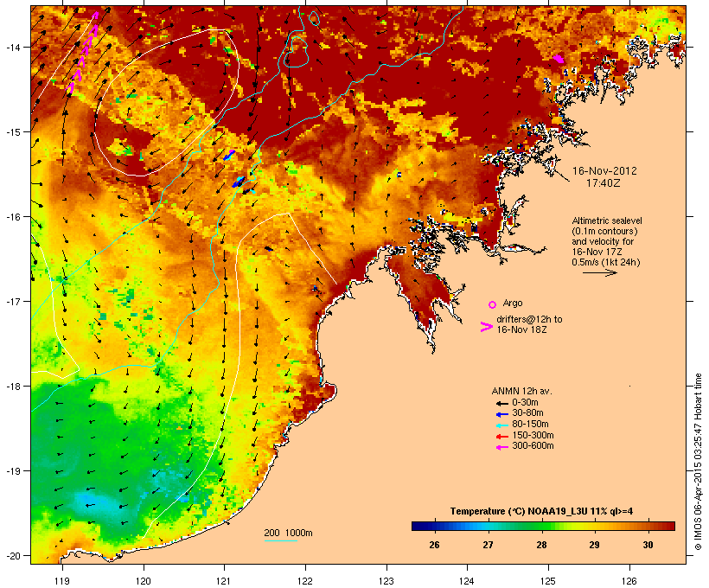This screenshot has height=588, width=709.
Task: Click the magenta Argo circle symbol
Action: pos(492,304)
